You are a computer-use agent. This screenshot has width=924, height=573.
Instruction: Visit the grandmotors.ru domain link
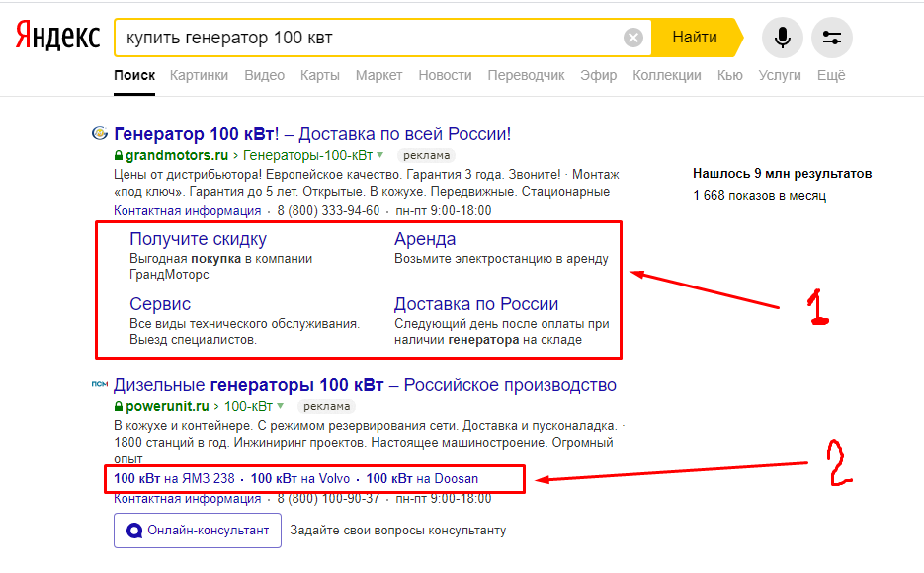click(177, 155)
